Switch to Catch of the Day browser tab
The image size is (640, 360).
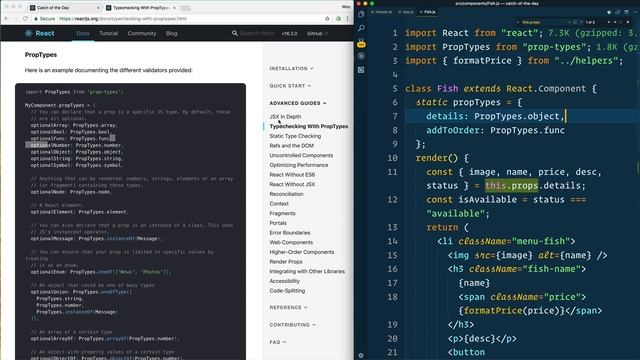[x=64, y=8]
